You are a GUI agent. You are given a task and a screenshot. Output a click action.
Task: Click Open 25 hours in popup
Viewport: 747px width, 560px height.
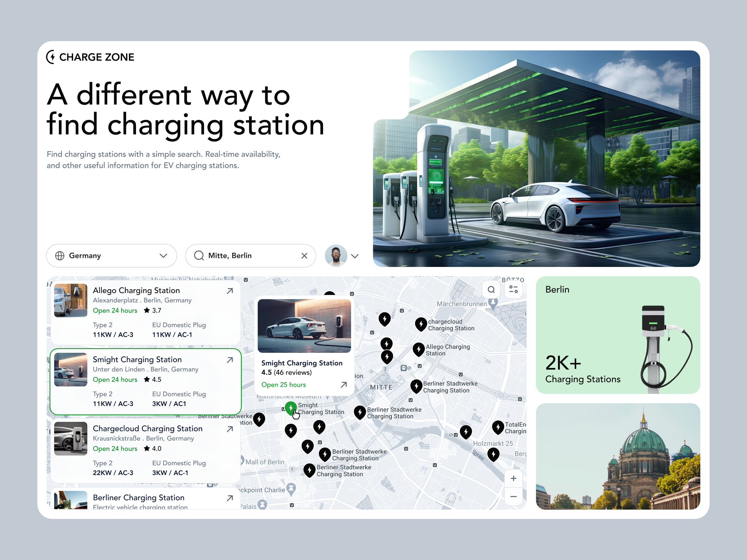coord(284,385)
